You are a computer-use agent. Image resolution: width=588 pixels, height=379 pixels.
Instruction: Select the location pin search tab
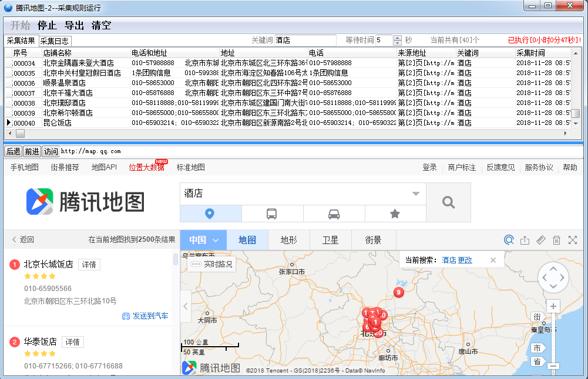[x=211, y=214]
